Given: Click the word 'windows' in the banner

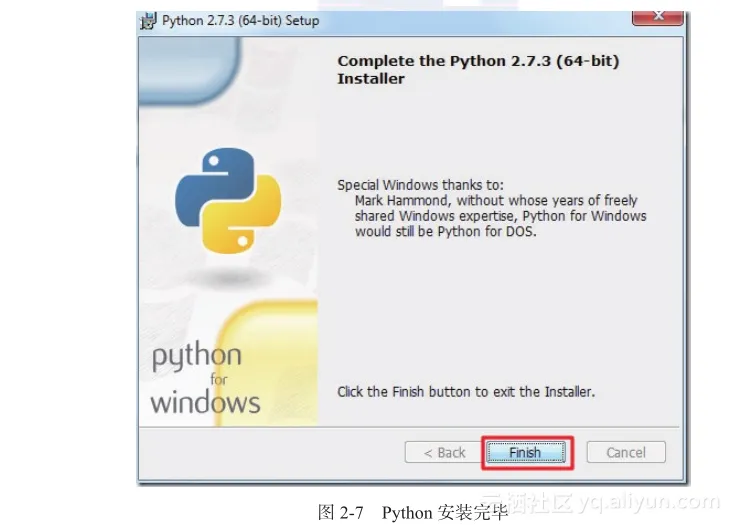Looking at the screenshot, I should (x=205, y=403).
